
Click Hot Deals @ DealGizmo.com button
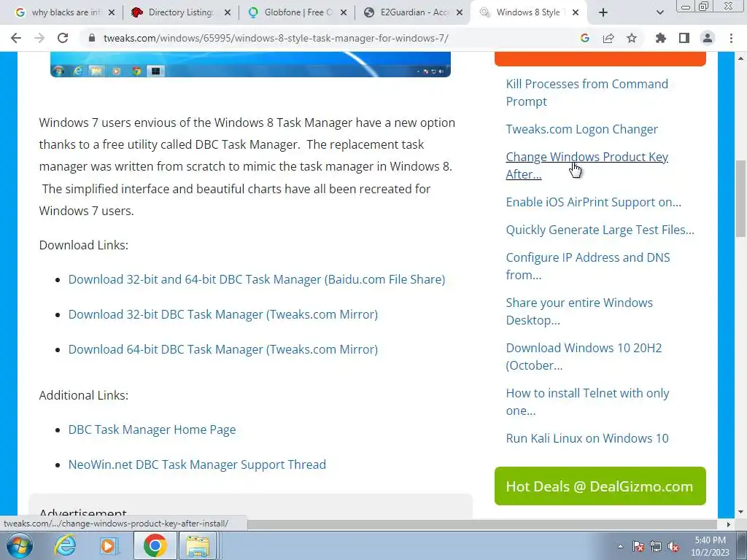(x=600, y=486)
